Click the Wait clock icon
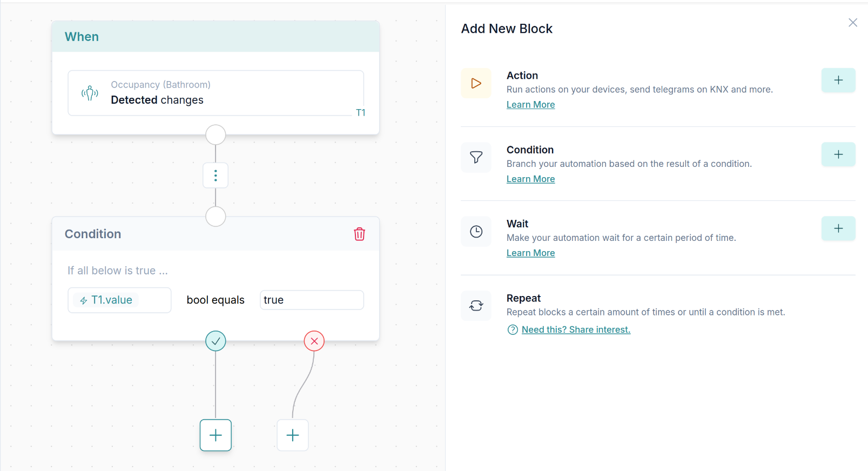 tap(476, 232)
